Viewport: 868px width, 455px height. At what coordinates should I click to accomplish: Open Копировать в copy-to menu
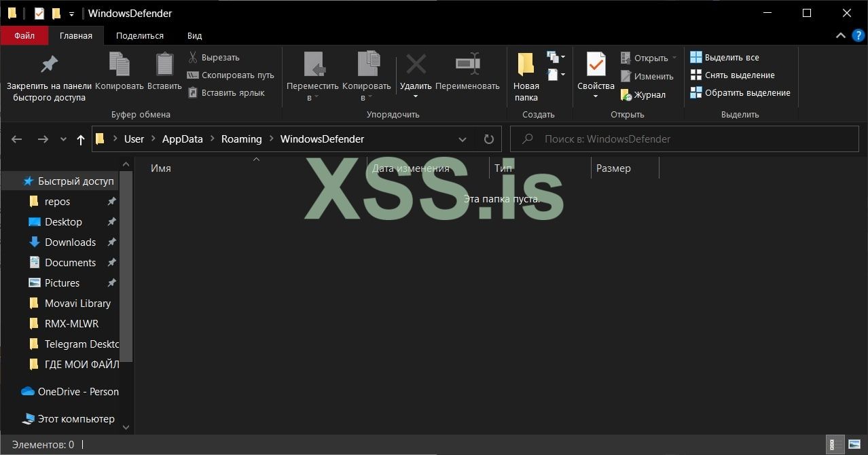[367, 77]
